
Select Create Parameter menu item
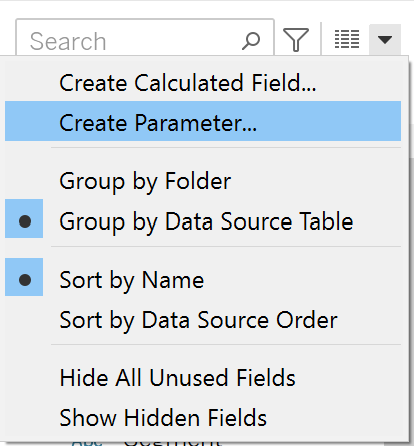pyautogui.click(x=203, y=121)
